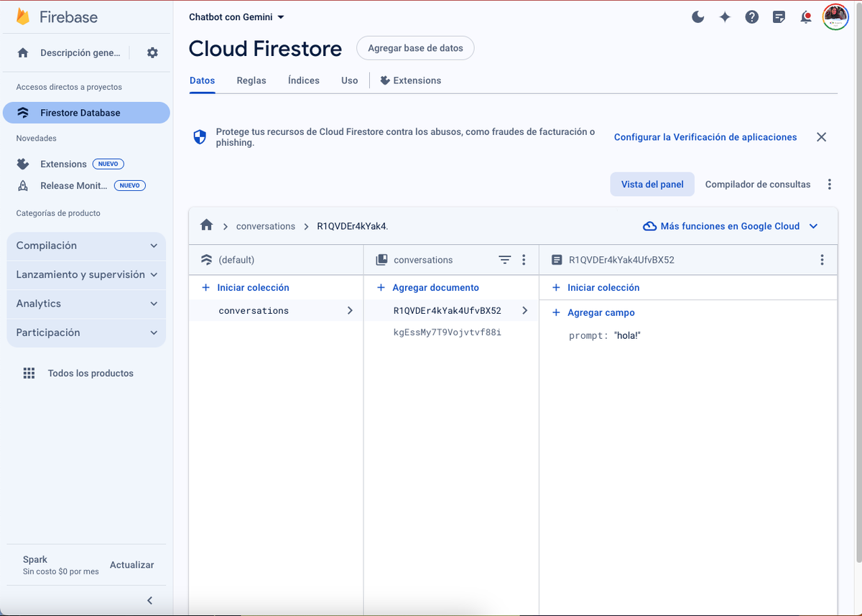Click Configurar la Verificación de aplicaciones link

pyautogui.click(x=705, y=137)
